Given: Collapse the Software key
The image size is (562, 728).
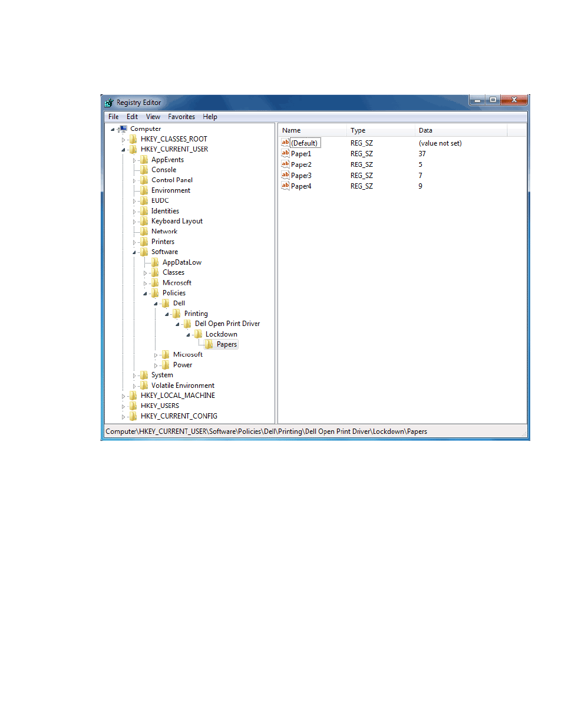Looking at the screenshot, I should 134,252.
